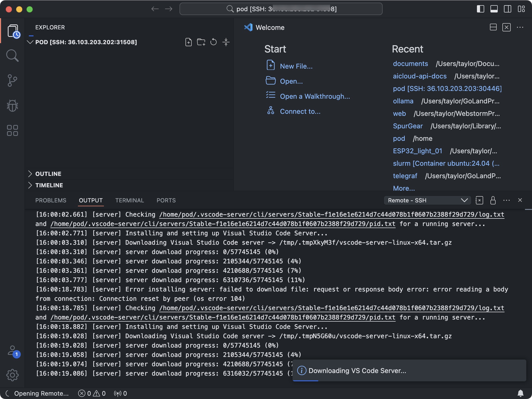Viewport: 532px width, 399px height.
Task: Click More... under Recent
Action: (404, 188)
